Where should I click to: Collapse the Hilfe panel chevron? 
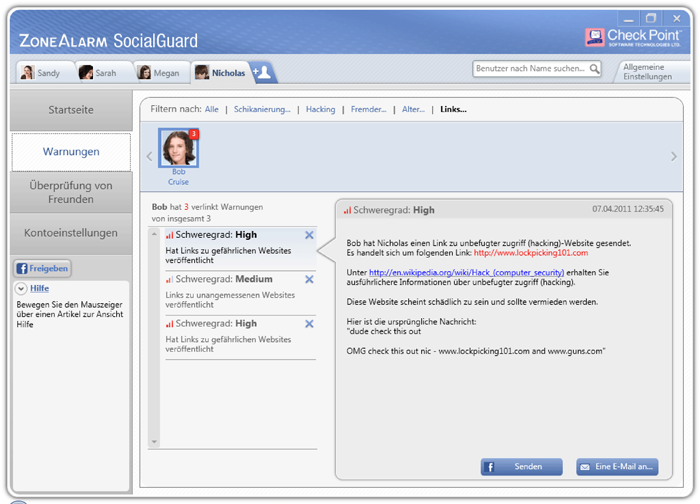pos(21,288)
